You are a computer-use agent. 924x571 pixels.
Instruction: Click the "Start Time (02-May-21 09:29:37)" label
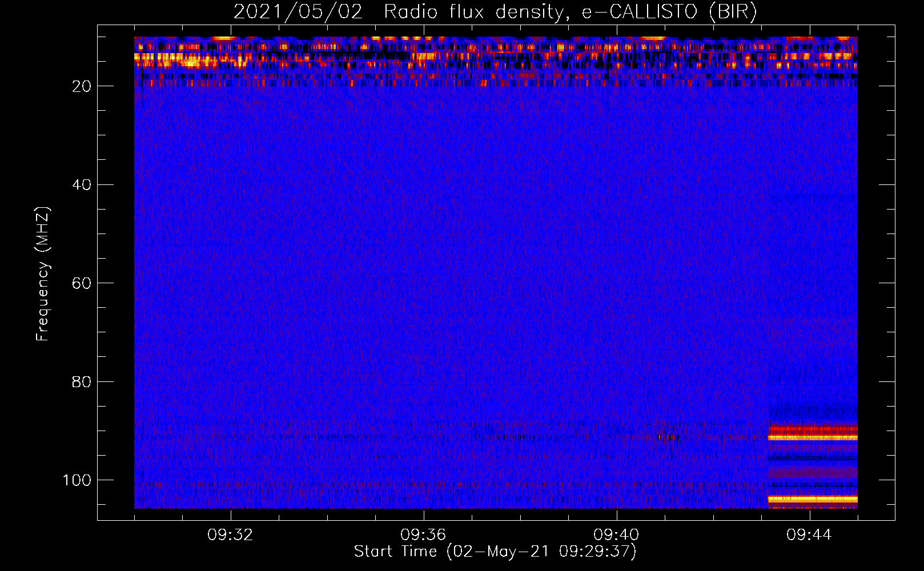tap(495, 552)
